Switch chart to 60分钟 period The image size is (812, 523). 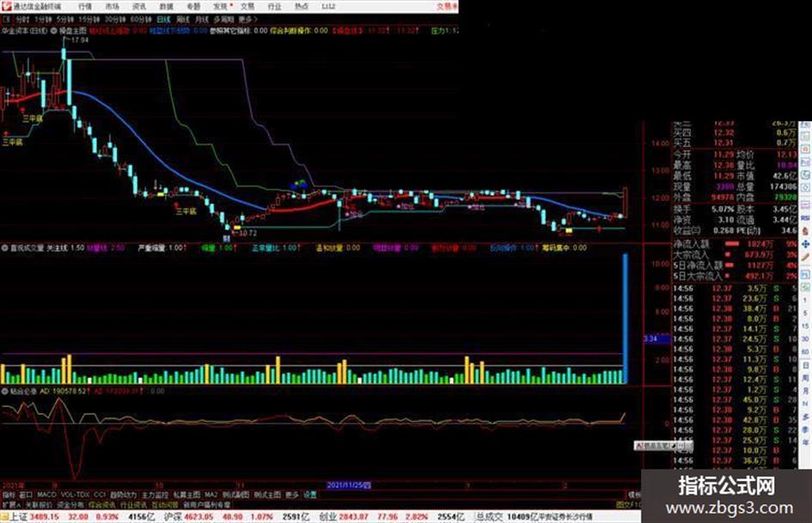(x=140, y=20)
